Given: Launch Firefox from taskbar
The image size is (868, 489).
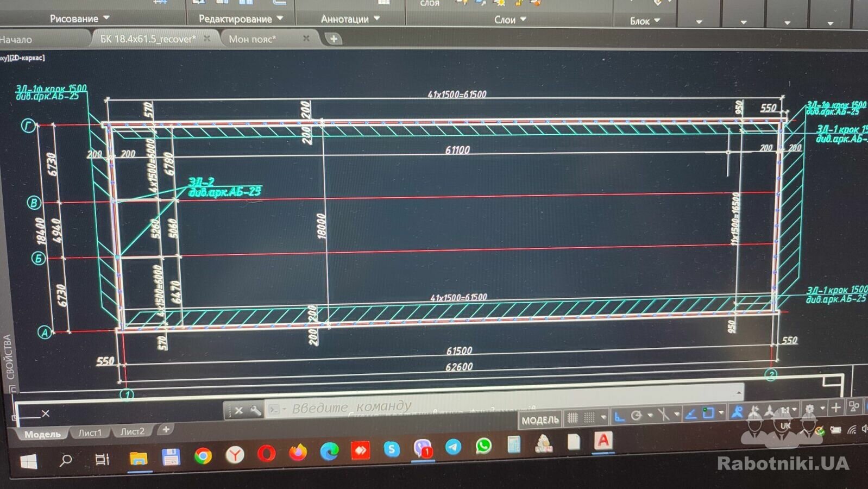Looking at the screenshot, I should [x=298, y=452].
